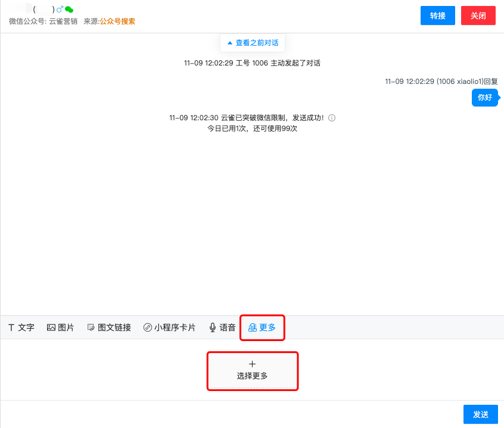Click the 选择更多 selection area

tap(252, 370)
